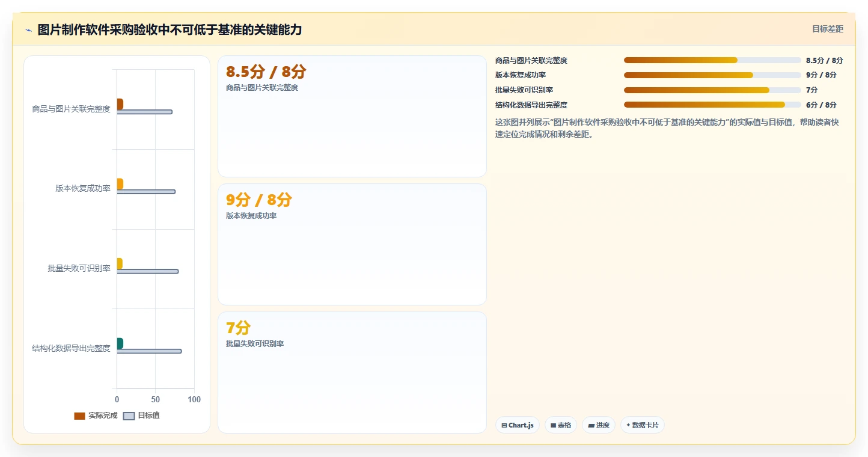Click the 批量失败可识别率 progress bar
This screenshot has width=868, height=457.
tap(712, 90)
